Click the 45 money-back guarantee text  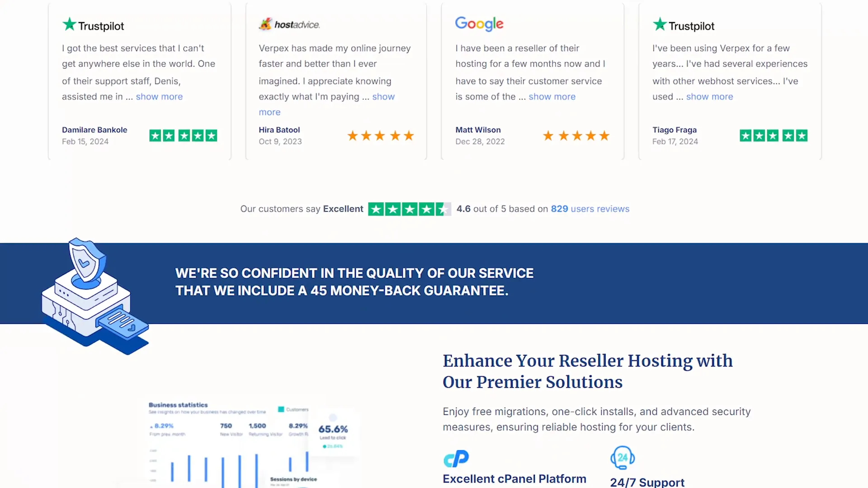pos(342,290)
